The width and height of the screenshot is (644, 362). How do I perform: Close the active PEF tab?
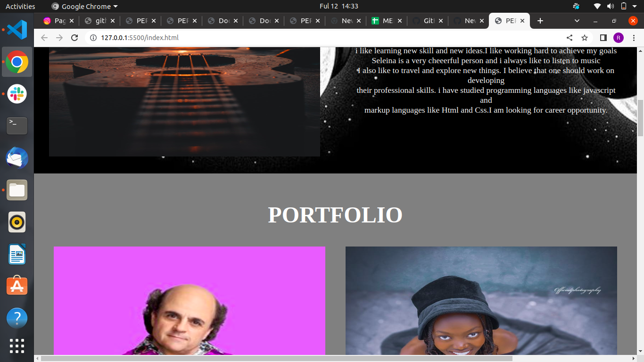point(522,21)
